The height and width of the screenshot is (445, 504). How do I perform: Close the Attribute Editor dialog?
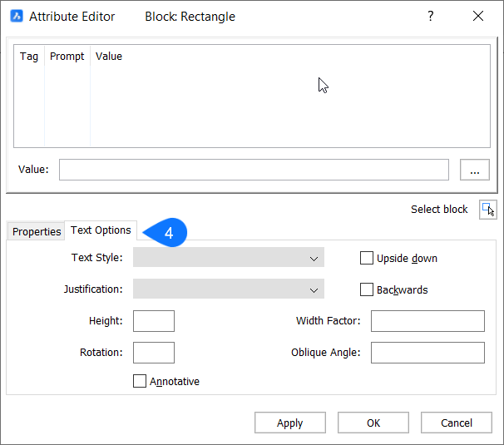pos(477,17)
